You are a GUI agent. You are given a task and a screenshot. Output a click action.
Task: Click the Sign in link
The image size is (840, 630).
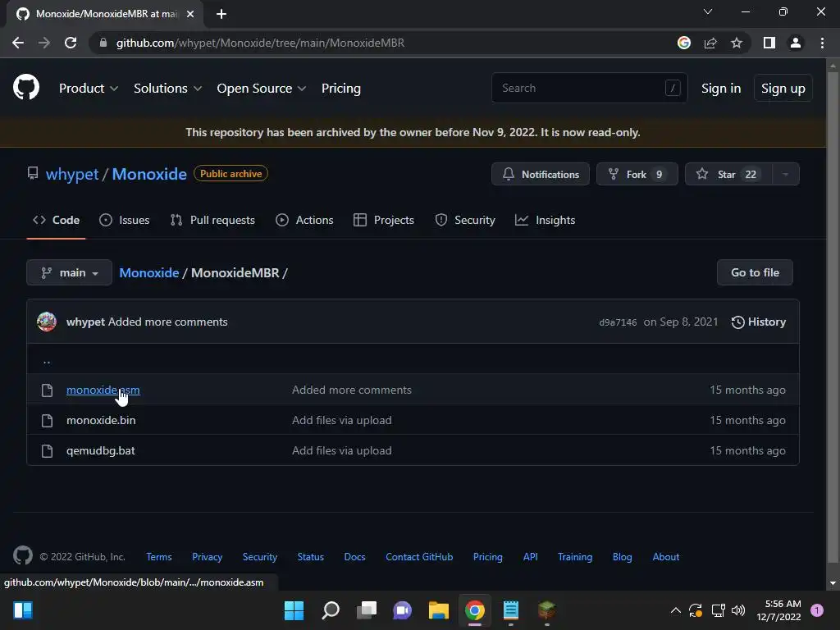[x=721, y=89]
